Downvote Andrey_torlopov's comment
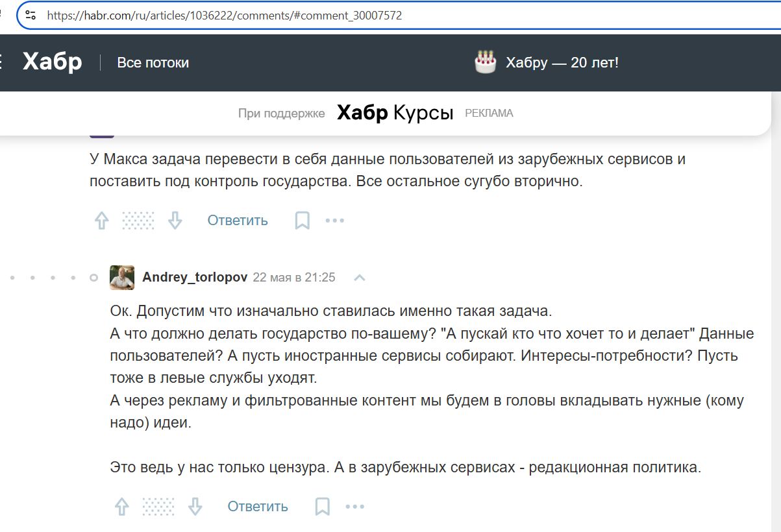 (195, 507)
